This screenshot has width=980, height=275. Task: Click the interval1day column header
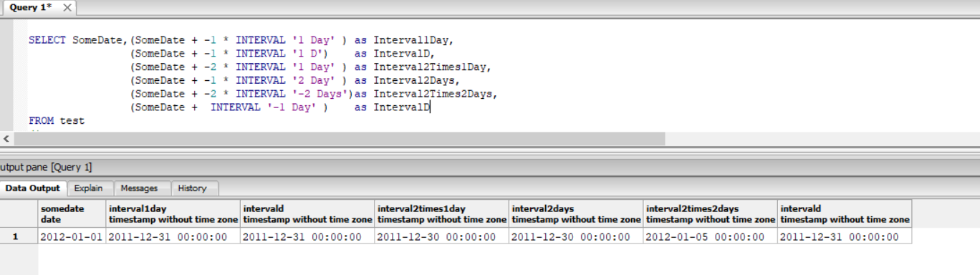pos(173,214)
